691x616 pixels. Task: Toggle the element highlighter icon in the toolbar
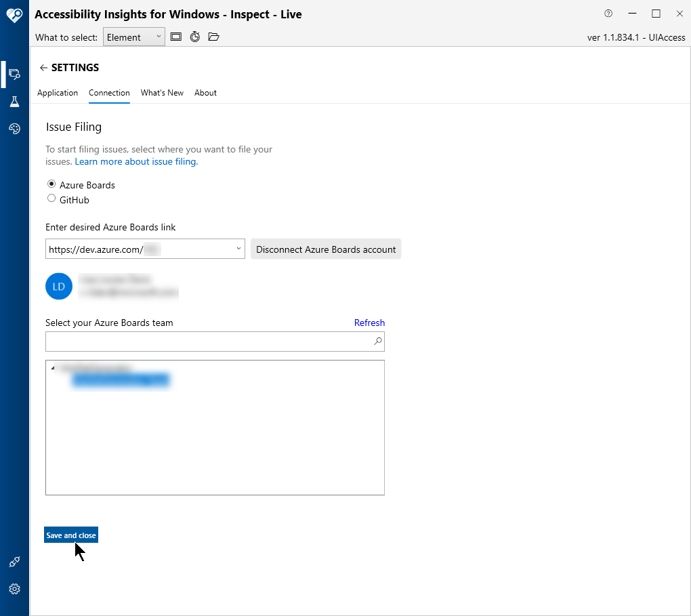point(176,37)
